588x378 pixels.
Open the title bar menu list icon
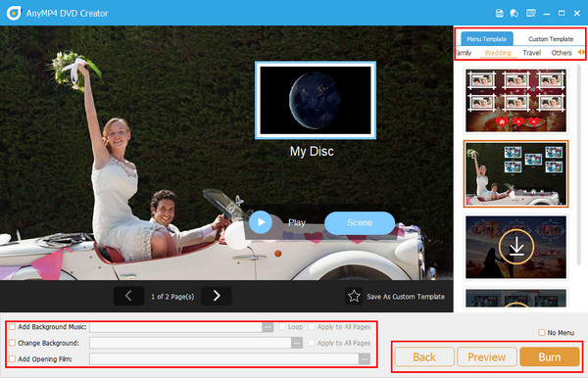(x=531, y=13)
